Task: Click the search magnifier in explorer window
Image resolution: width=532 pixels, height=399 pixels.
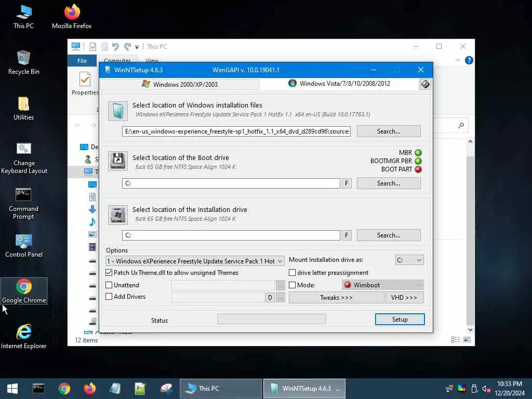Action: [461, 126]
